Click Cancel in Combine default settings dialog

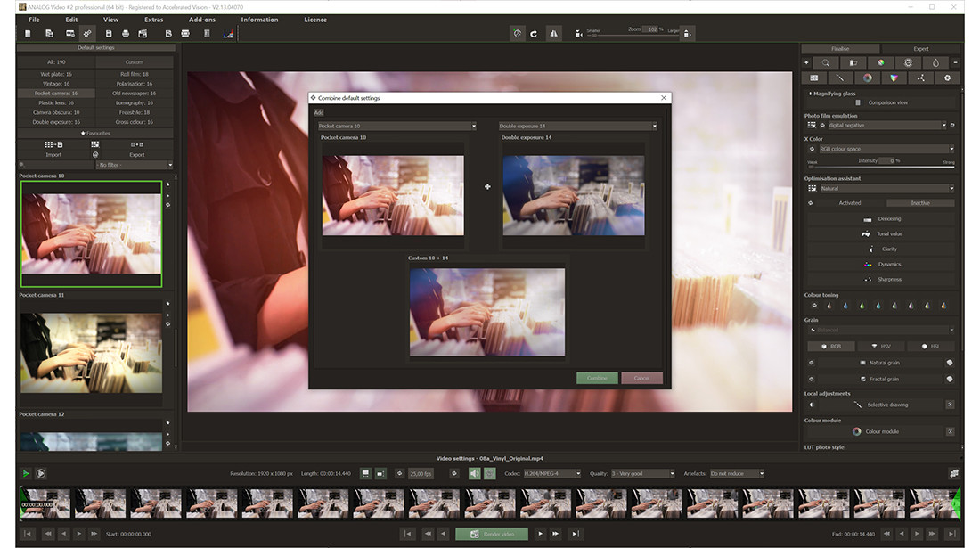click(x=641, y=378)
